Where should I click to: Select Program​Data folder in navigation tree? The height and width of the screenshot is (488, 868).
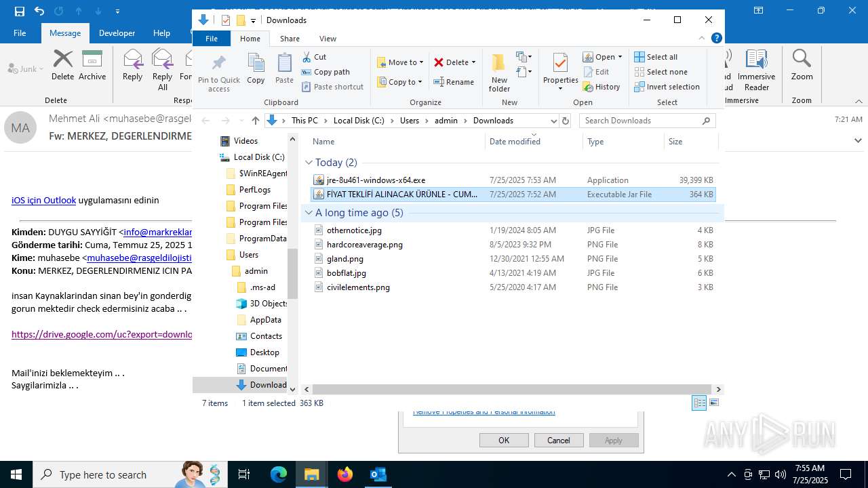point(262,239)
